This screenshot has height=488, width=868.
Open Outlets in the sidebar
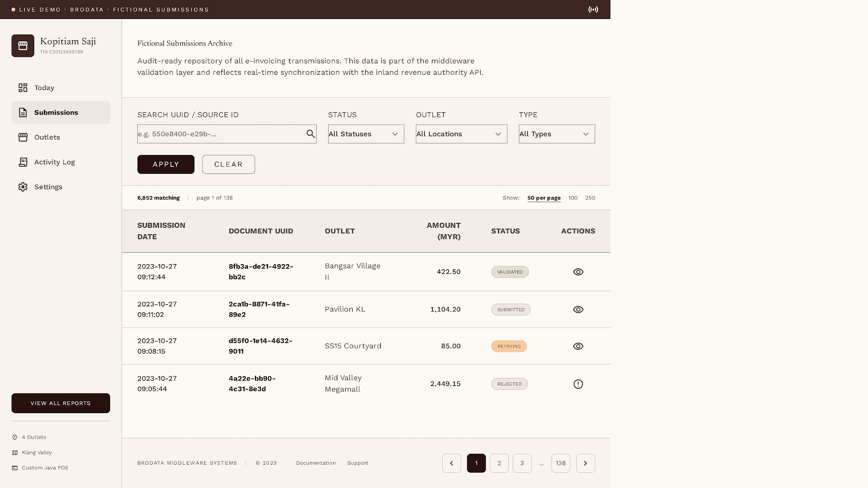(61, 137)
